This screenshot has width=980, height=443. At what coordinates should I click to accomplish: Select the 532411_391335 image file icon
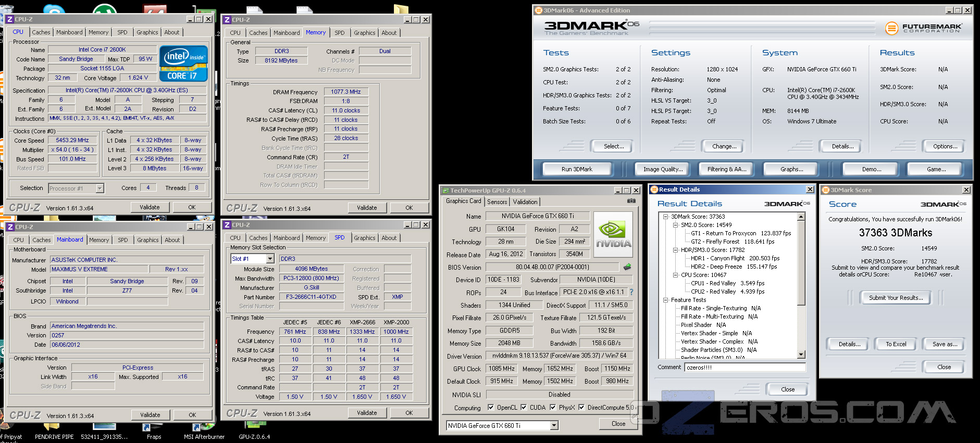[x=104, y=432]
